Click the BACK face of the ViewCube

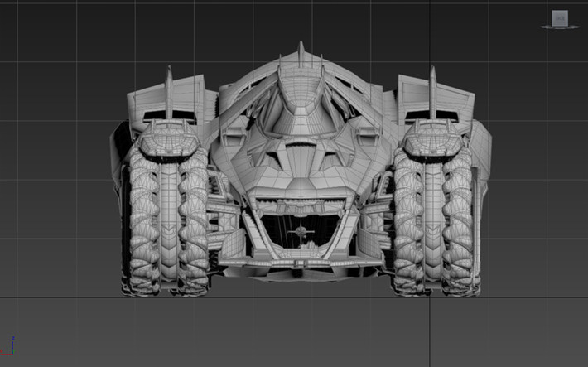(560, 17)
